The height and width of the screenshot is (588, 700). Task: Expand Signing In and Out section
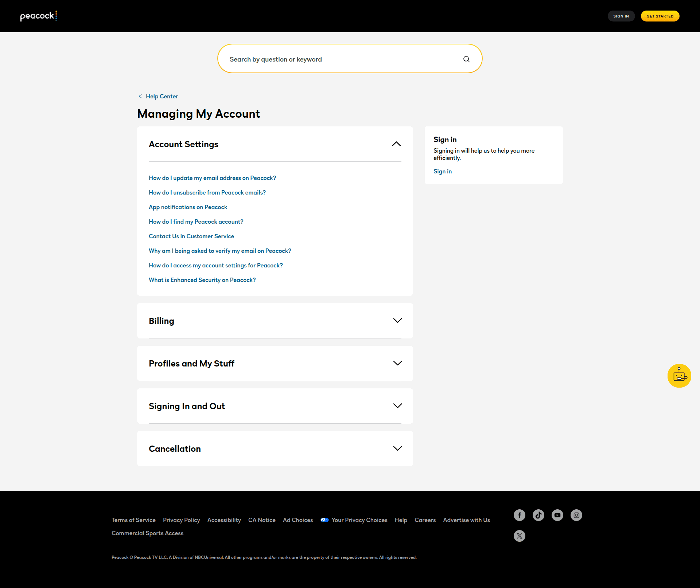click(397, 406)
